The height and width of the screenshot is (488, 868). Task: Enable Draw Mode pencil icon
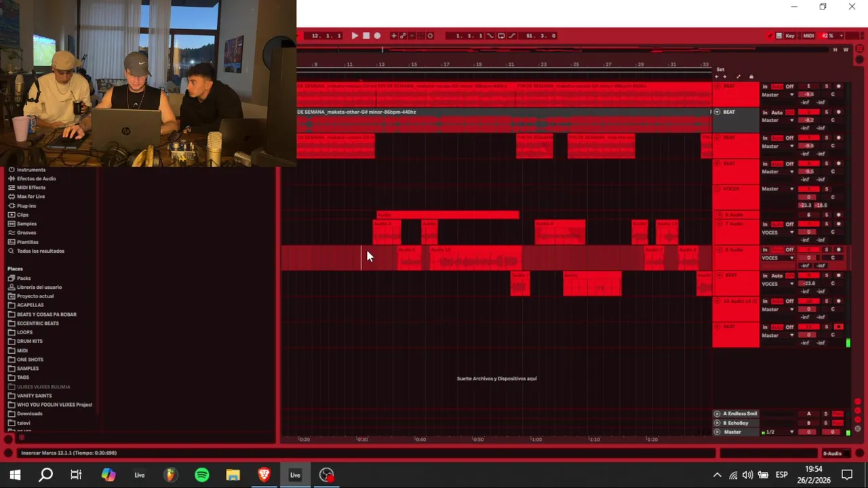(770, 36)
